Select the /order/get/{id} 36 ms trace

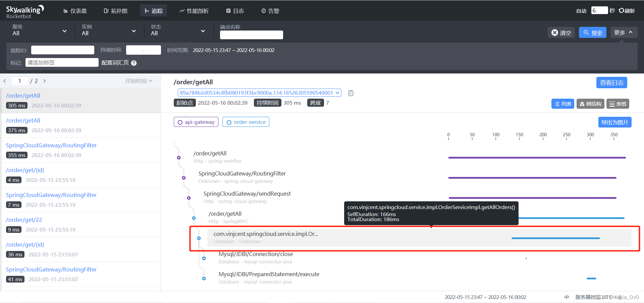click(81, 249)
